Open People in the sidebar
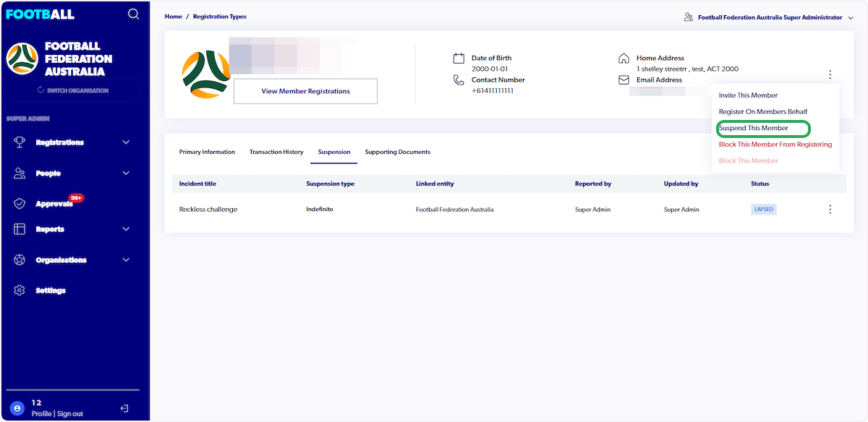868x422 pixels. [48, 173]
